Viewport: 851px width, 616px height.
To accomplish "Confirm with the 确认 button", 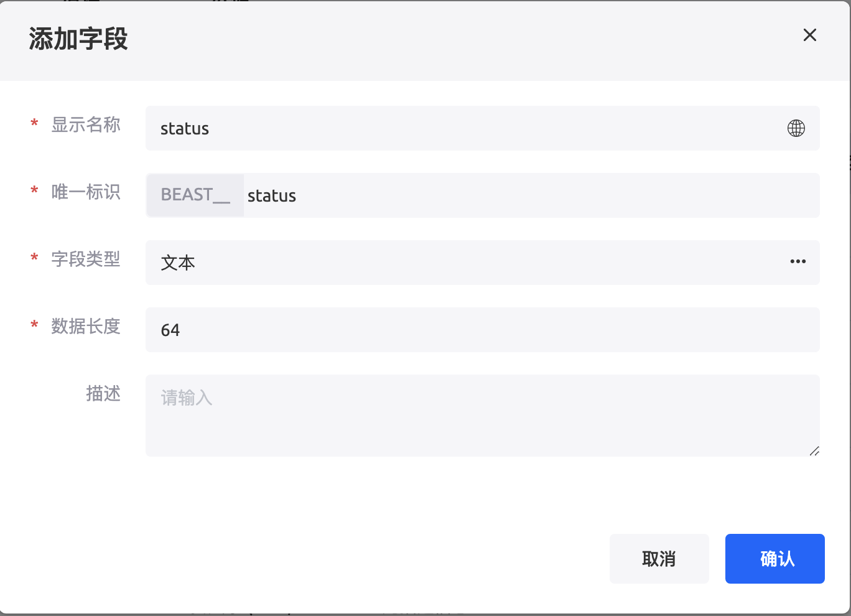I will [x=774, y=559].
